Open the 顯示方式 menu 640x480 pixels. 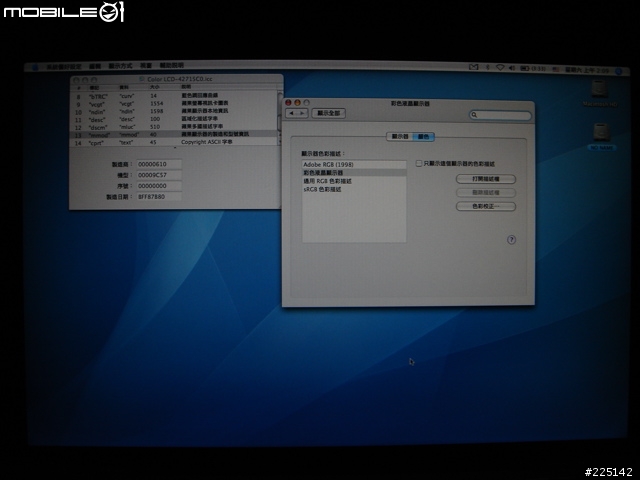pos(120,66)
